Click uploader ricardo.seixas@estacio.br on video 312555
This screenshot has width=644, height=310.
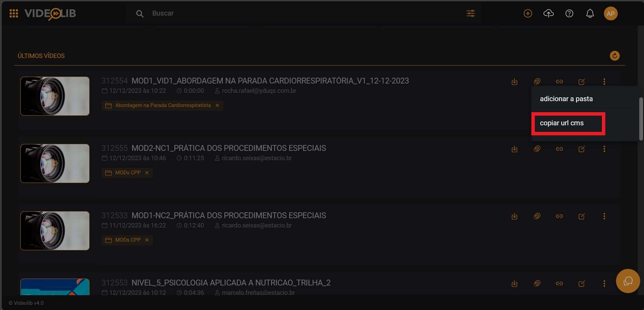click(x=257, y=158)
